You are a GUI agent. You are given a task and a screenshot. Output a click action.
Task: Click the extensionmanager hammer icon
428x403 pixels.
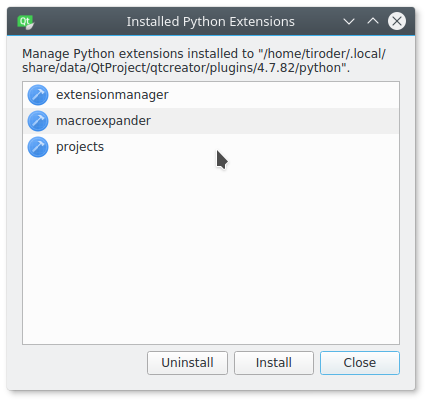coord(38,95)
